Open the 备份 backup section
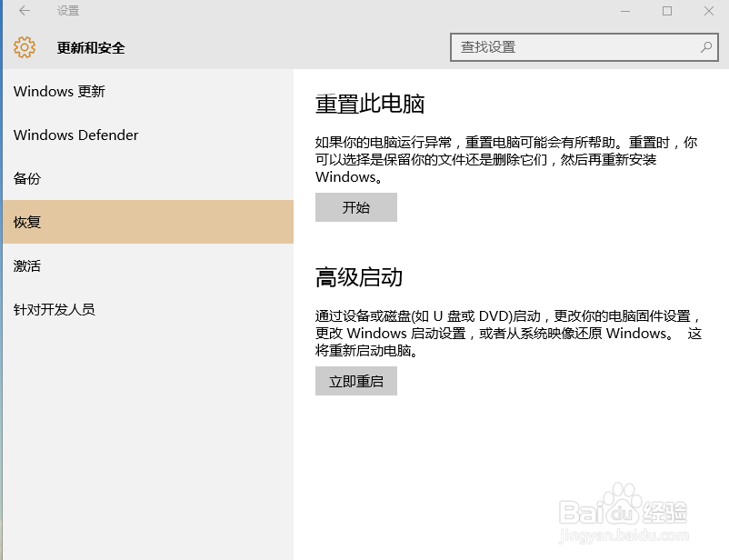Viewport: 729px width, 560px height. click(25, 178)
